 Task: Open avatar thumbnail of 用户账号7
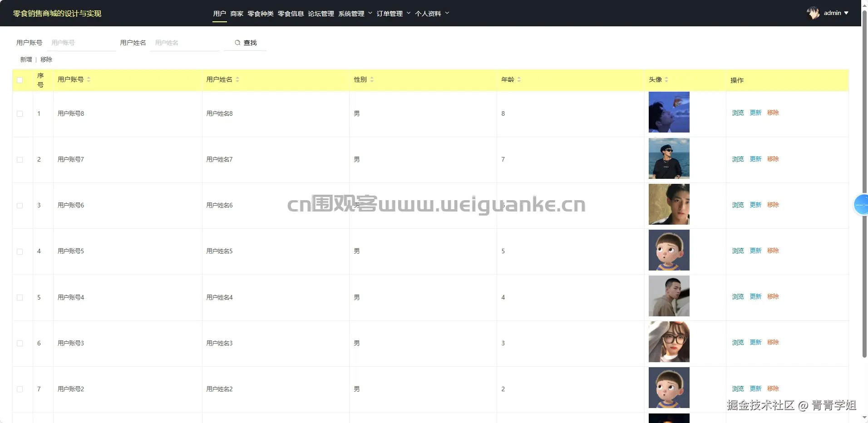[669, 158]
